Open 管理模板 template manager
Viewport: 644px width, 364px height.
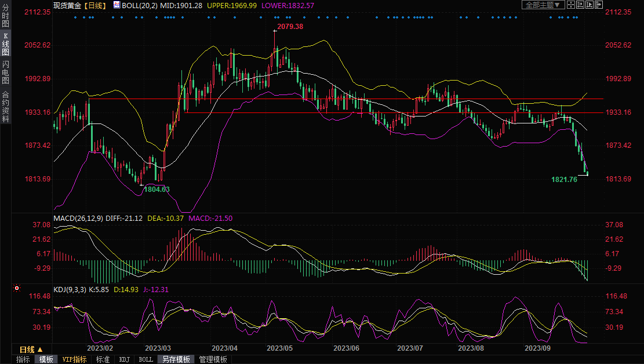[213, 359]
